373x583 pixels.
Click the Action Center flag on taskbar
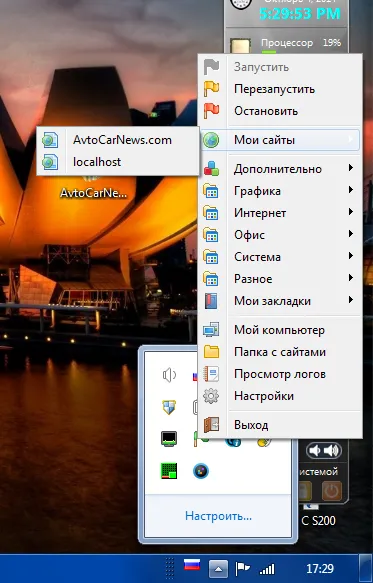tap(242, 568)
